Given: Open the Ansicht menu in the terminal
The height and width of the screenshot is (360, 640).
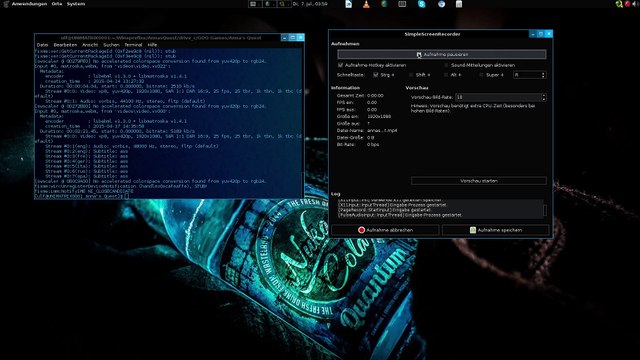Looking at the screenshot, I should 90,45.
